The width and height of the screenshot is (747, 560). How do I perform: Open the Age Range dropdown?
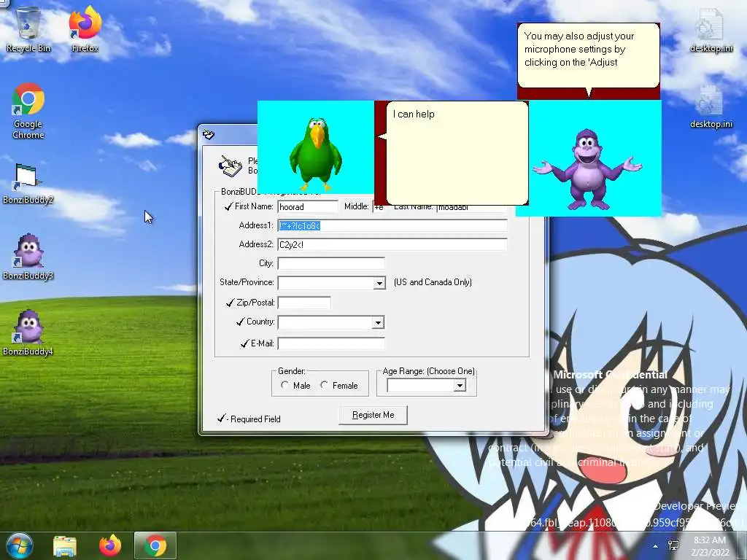[x=460, y=385]
